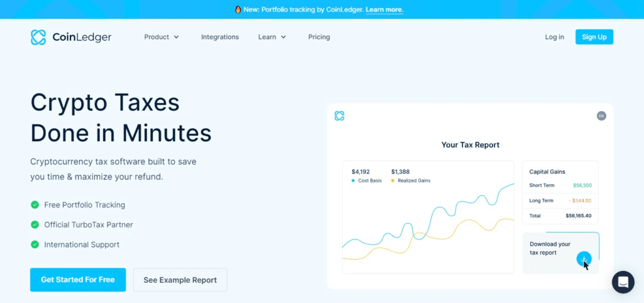Go to the Pricing page
The height and width of the screenshot is (303, 644).
319,37
